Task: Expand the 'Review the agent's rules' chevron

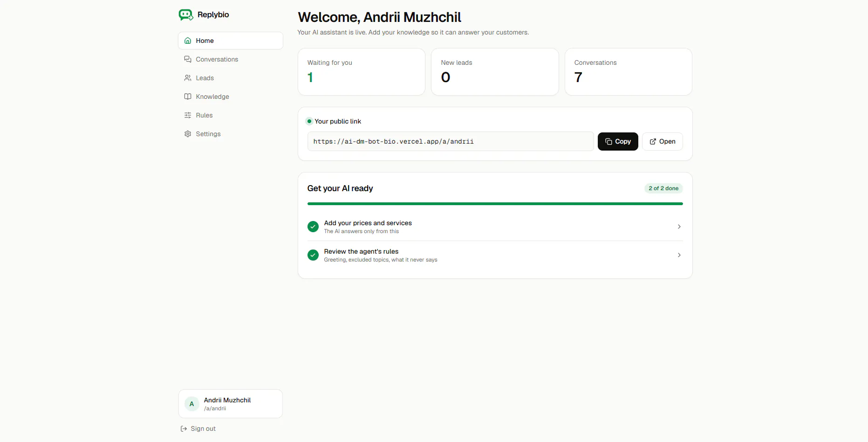Action: (x=679, y=255)
